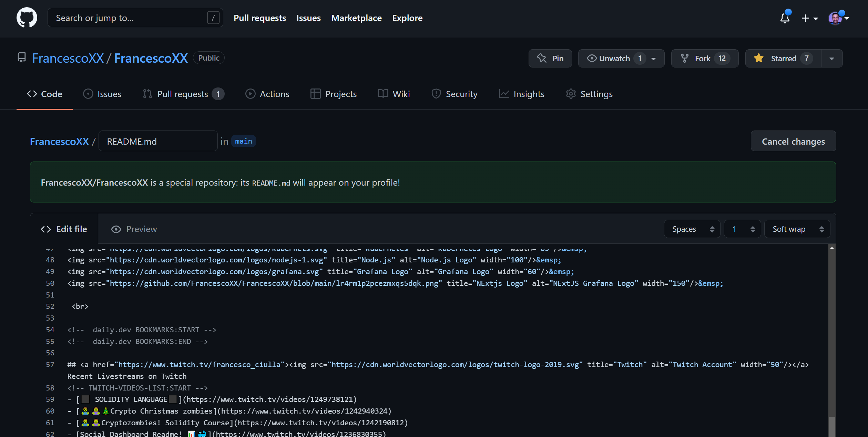Click line number 51 in gutter

click(50, 295)
